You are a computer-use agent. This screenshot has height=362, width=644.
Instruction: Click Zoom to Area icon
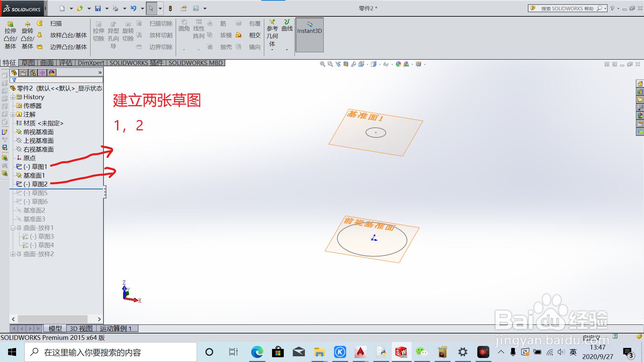point(330,64)
